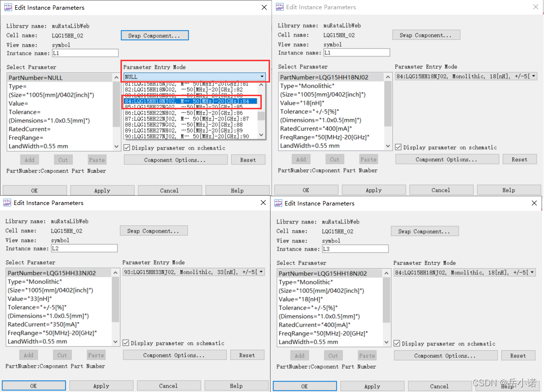The height and width of the screenshot is (392, 544).
Task: Select PartNumber=LQG15HH33NJ02 in the L2 dialog
Action: coord(59,273)
